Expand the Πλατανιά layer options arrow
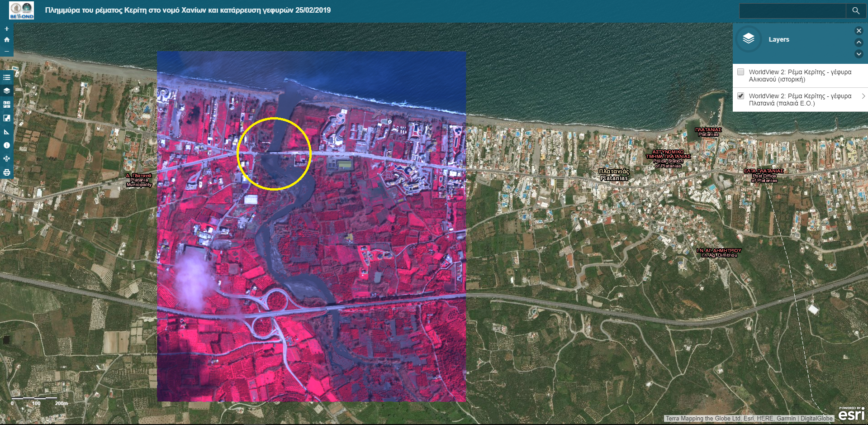The height and width of the screenshot is (425, 868). (x=863, y=96)
